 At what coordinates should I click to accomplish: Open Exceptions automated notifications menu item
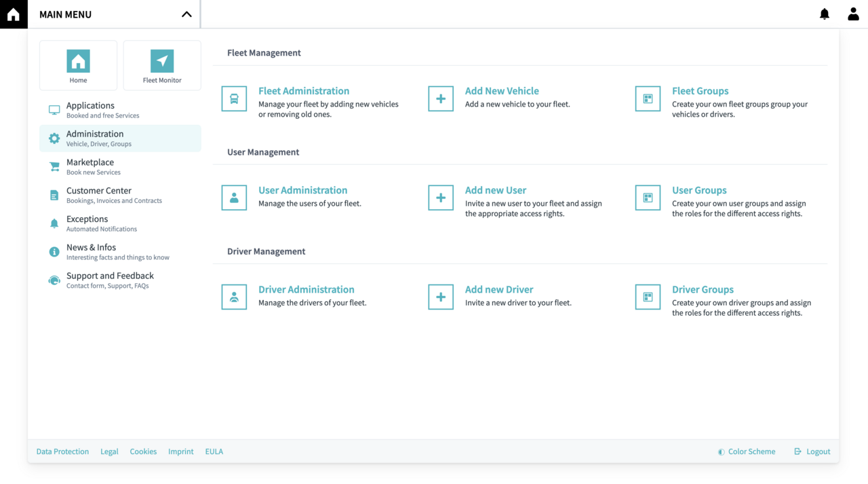pyautogui.click(x=87, y=223)
